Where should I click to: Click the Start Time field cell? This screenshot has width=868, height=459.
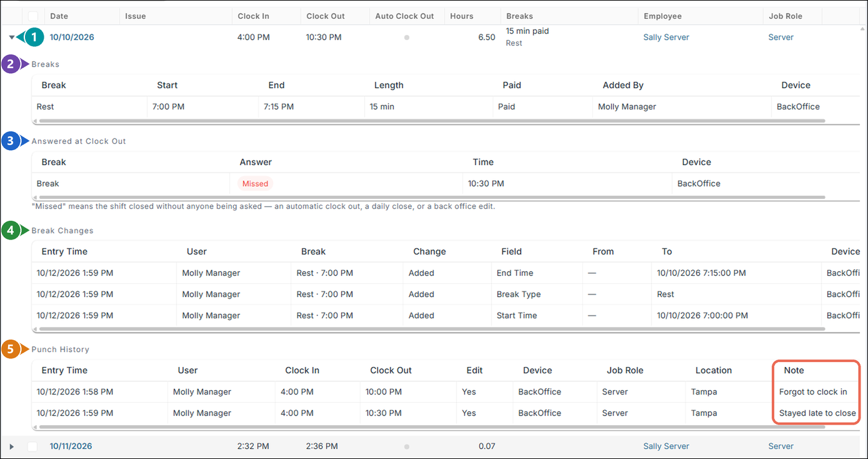[x=517, y=316]
